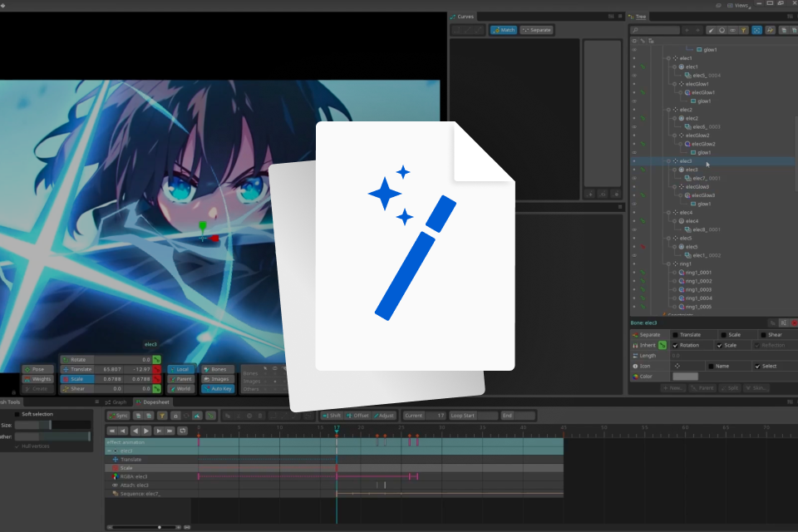The width and height of the screenshot is (798, 532).
Task: Click the brush icon in Tree toolbar
Action: (x=711, y=30)
